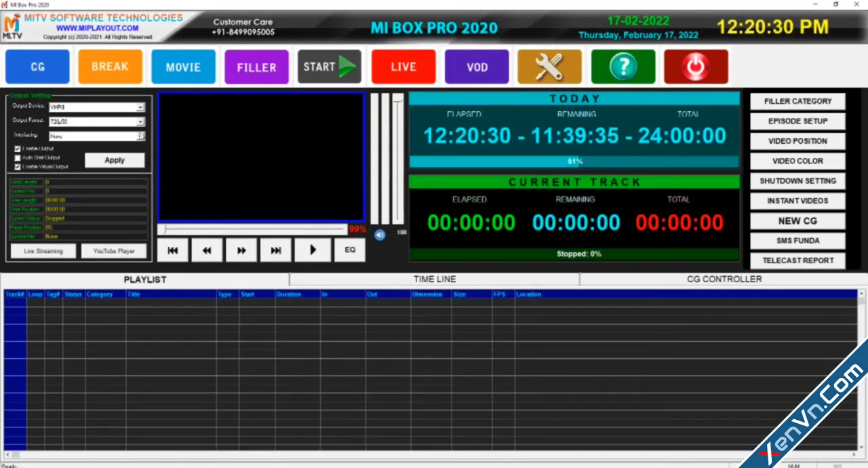Click the WWW.MIPLAYOUT.COM website link
The width and height of the screenshot is (868, 468).
98,28
